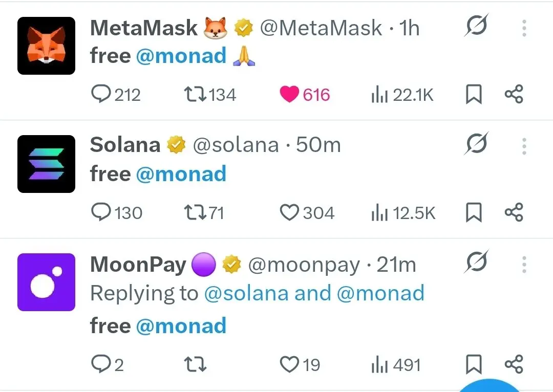Share the Solana tweet
553x392 pixels.
(x=515, y=212)
